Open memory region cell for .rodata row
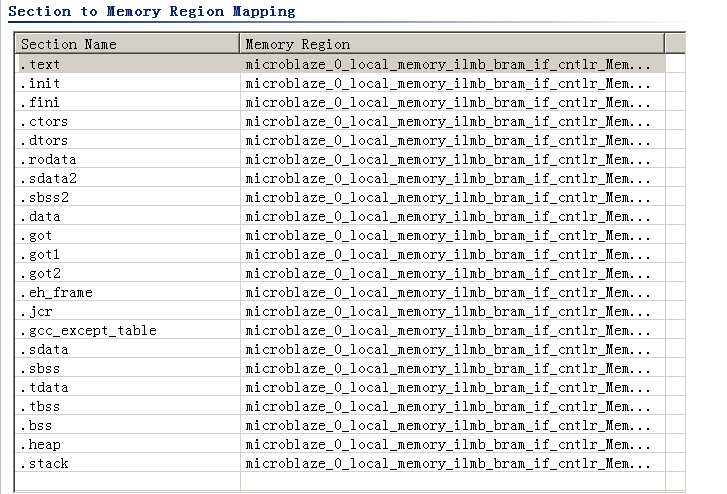The height and width of the screenshot is (494, 727). click(453, 159)
